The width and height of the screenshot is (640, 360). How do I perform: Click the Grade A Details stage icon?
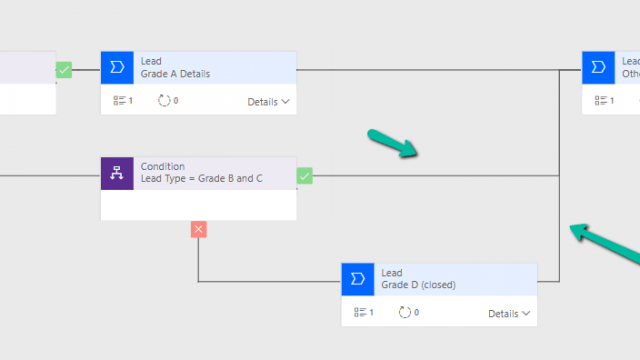pos(117,67)
